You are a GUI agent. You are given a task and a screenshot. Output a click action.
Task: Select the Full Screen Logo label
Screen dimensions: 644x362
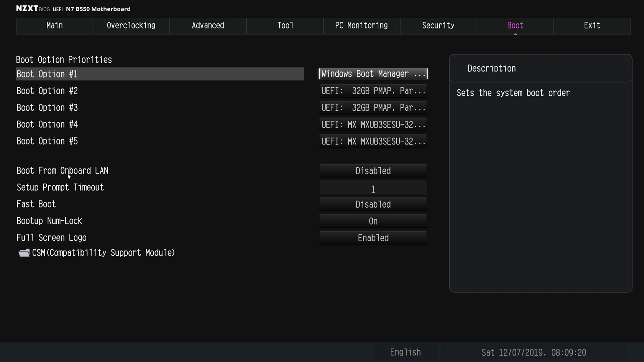tap(51, 238)
